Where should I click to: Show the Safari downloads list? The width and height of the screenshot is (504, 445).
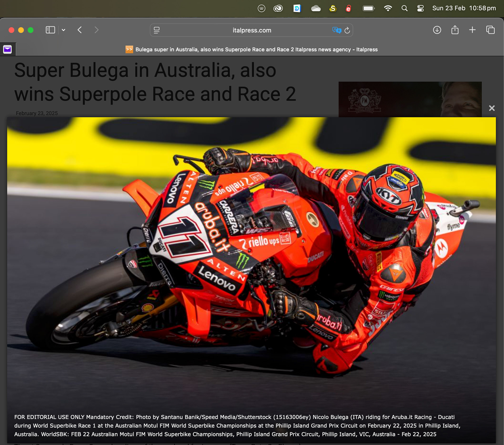coord(437,30)
